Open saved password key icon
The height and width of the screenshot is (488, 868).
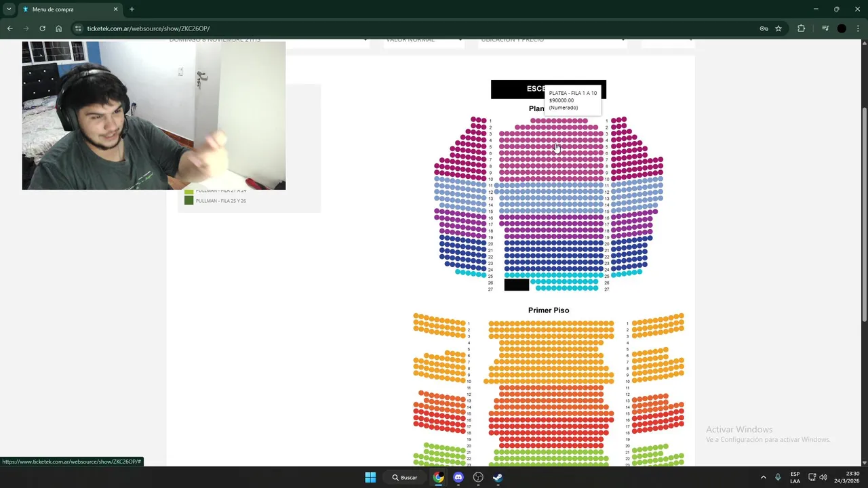tap(764, 28)
